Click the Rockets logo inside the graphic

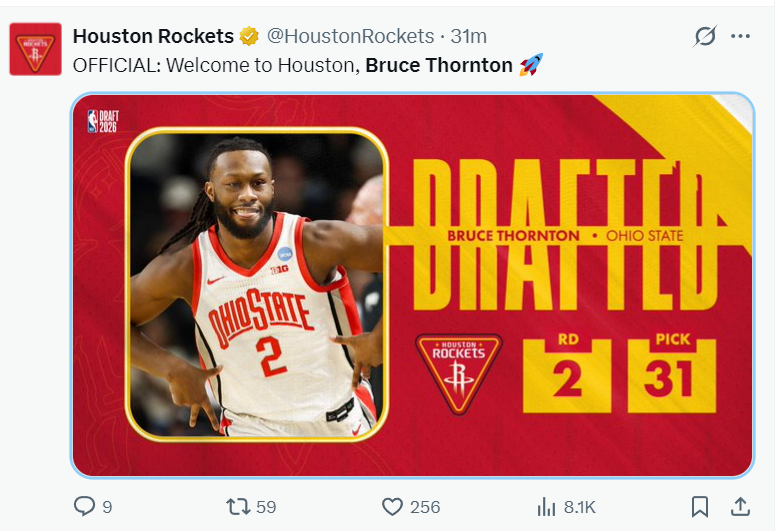click(459, 374)
